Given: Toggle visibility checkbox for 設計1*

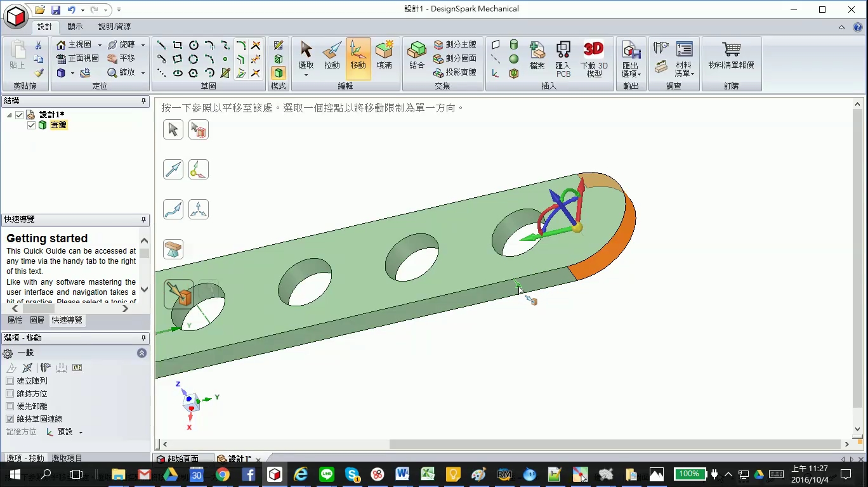Looking at the screenshot, I should click(20, 115).
